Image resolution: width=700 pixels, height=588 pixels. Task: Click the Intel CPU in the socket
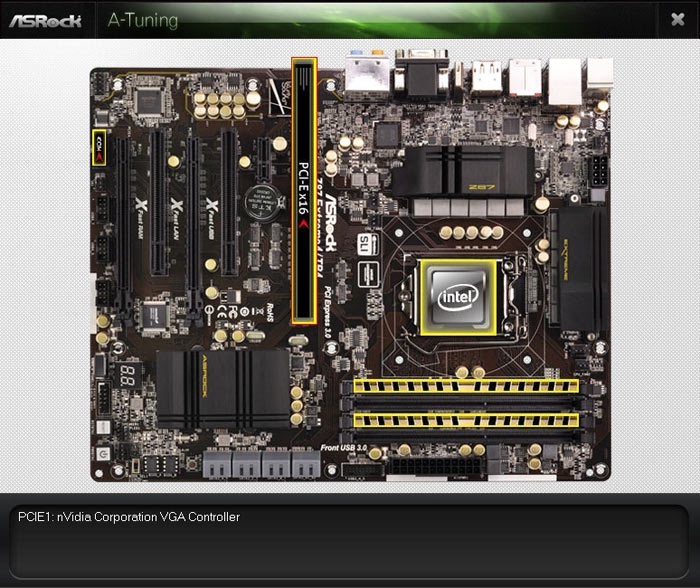(x=458, y=297)
